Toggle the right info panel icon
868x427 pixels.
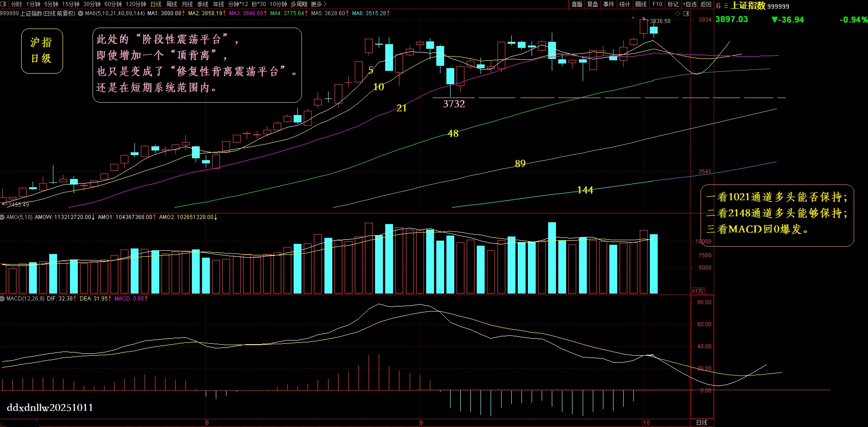pyautogui.click(x=686, y=14)
